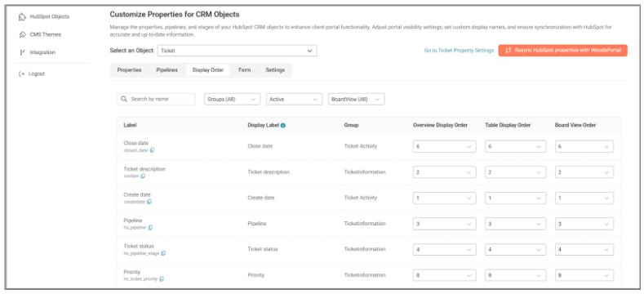Select the Display Order tab
Image resolution: width=644 pixels, height=294 pixels.
pyautogui.click(x=208, y=70)
